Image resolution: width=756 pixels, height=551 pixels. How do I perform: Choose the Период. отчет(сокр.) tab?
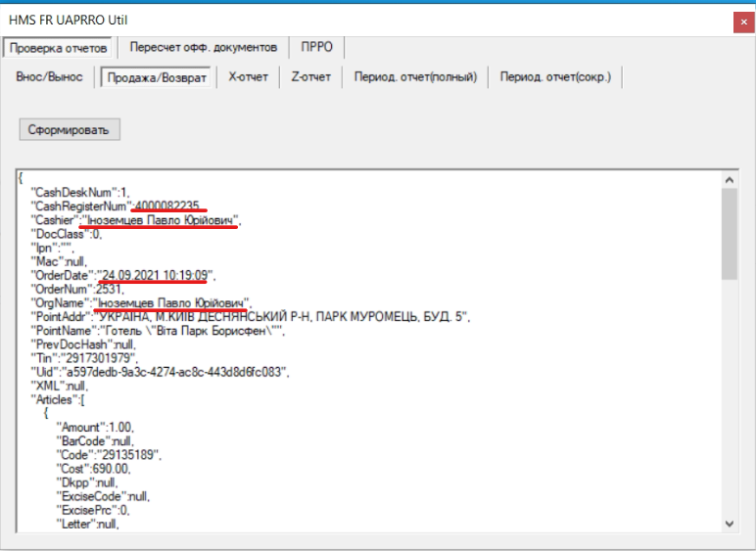(x=555, y=77)
